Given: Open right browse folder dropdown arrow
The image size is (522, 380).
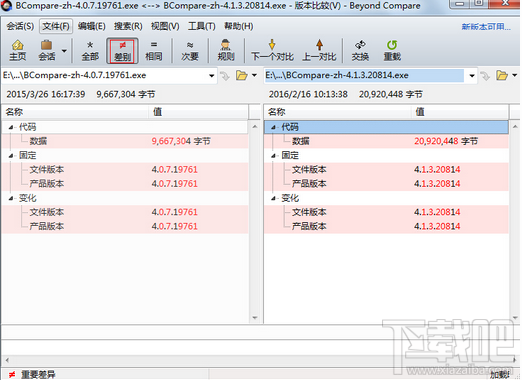Looking at the screenshot, I should pos(515,75).
